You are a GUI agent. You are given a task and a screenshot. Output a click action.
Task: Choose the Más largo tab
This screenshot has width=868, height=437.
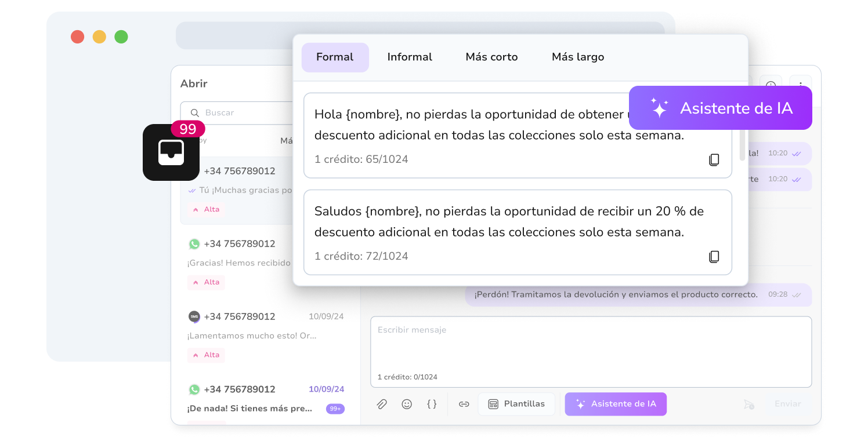pos(578,57)
